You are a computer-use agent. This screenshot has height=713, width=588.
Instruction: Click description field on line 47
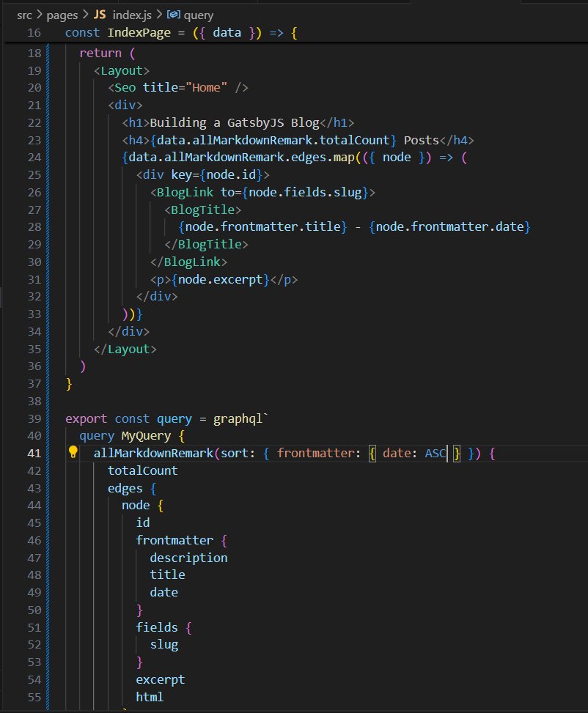(188, 558)
